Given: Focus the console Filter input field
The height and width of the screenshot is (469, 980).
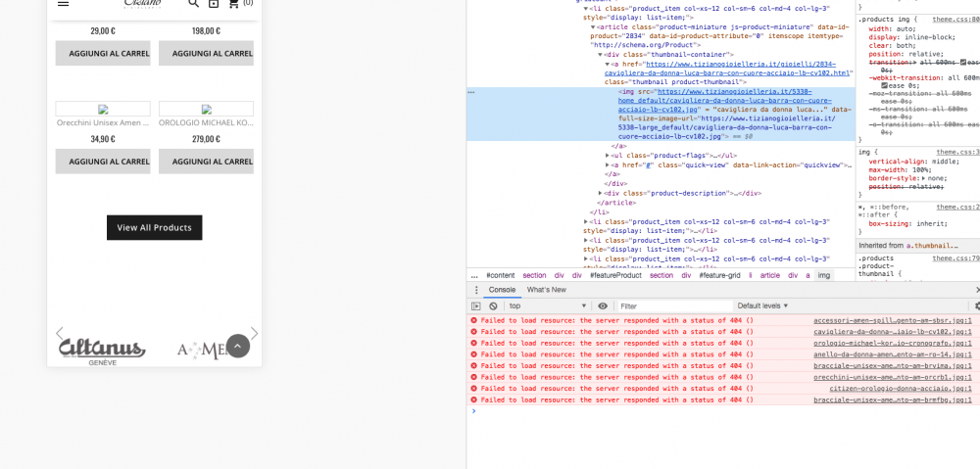Looking at the screenshot, I should point(675,306).
